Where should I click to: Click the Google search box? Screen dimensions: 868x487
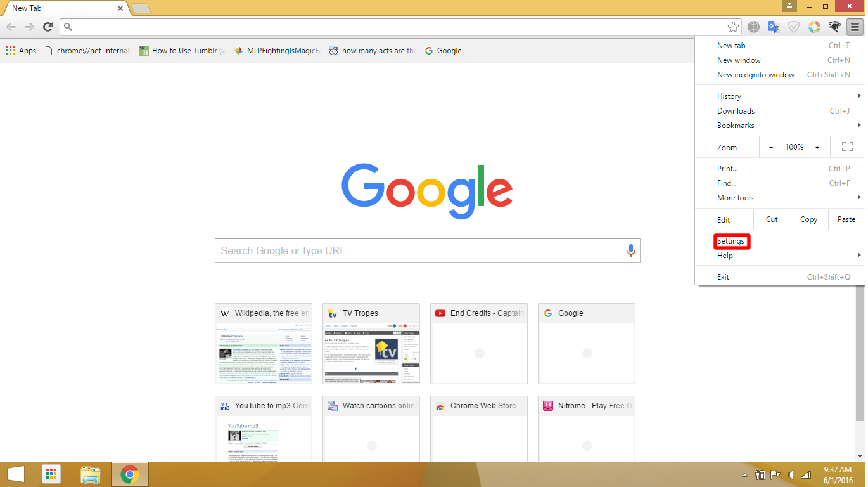427,250
